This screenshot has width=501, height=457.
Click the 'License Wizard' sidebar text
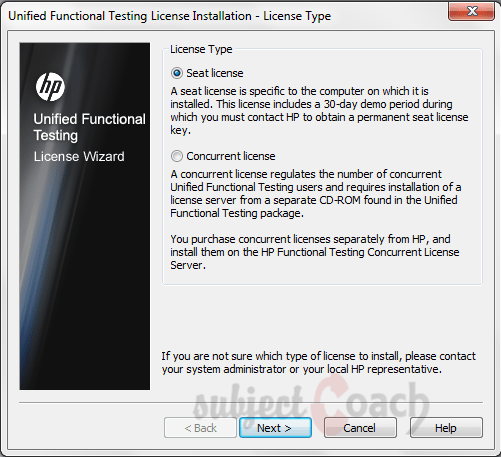click(79, 156)
